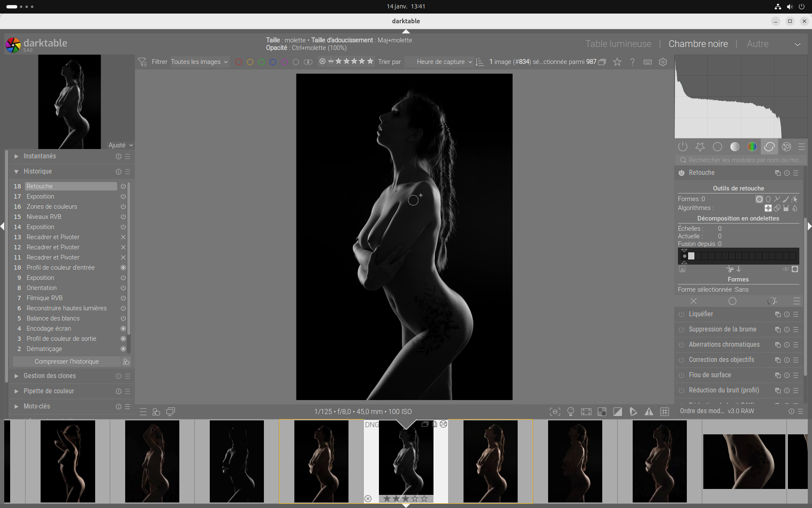This screenshot has height=508, width=812.
Task: Select the brush shape tool in Retouche
Action: tap(785, 199)
